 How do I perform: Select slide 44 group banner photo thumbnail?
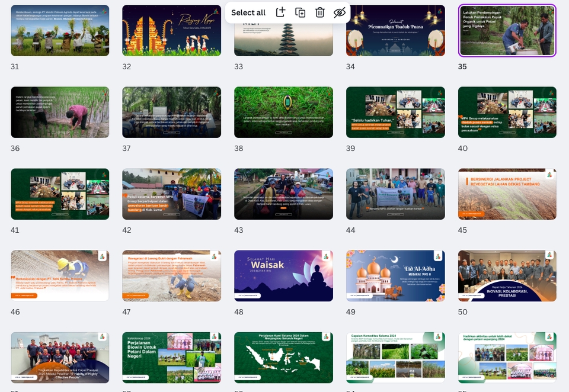coord(395,194)
